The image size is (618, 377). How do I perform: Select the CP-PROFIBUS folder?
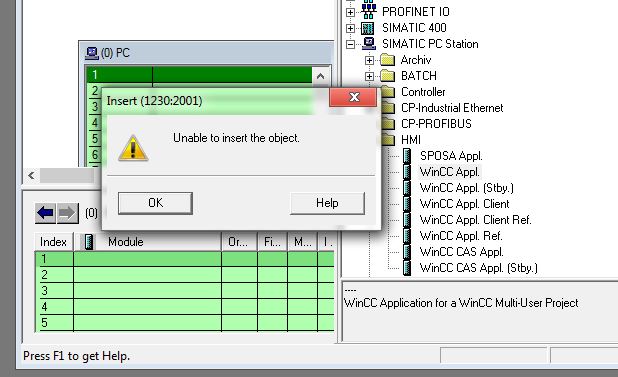point(436,124)
